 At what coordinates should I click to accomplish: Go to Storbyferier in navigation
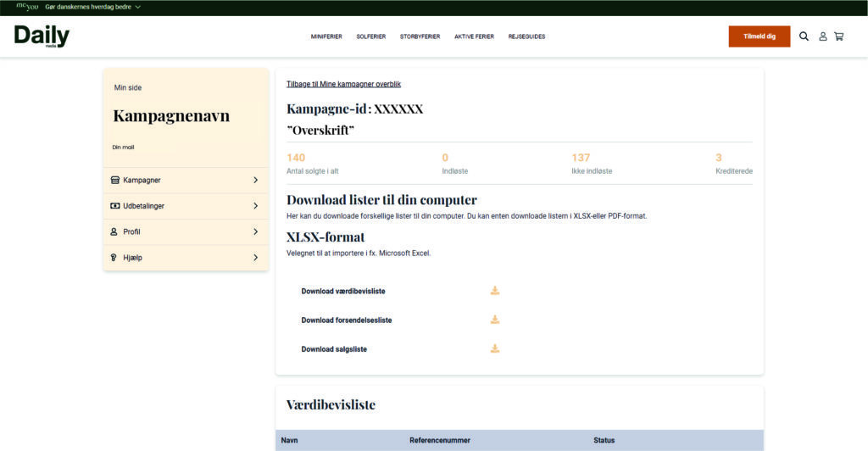pos(420,36)
